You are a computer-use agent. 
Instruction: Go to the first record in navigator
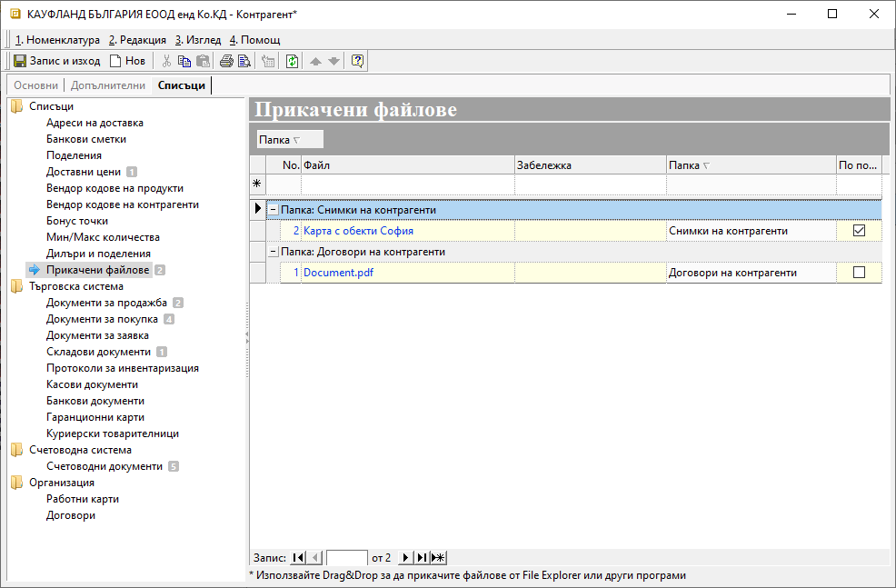298,557
